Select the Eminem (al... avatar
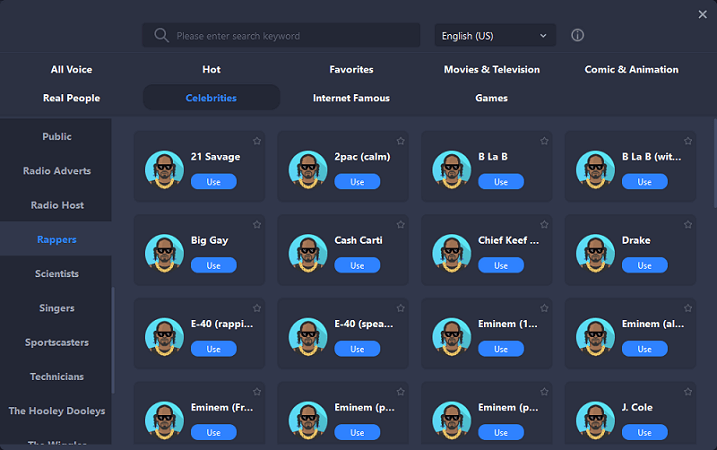Screen dimensions: 717x450 pyautogui.click(x=595, y=337)
